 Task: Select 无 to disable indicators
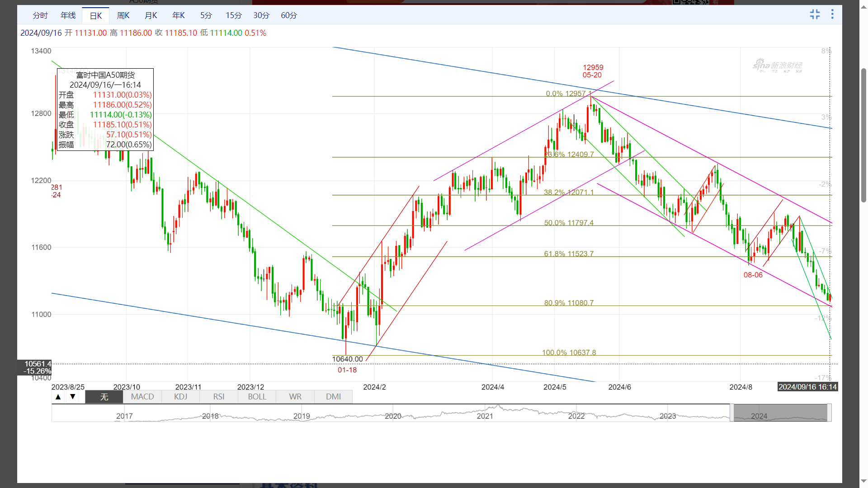[104, 397]
